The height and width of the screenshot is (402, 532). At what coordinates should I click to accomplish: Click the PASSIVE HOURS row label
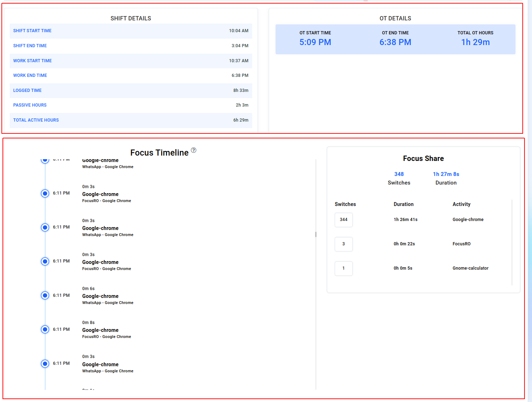click(30, 105)
